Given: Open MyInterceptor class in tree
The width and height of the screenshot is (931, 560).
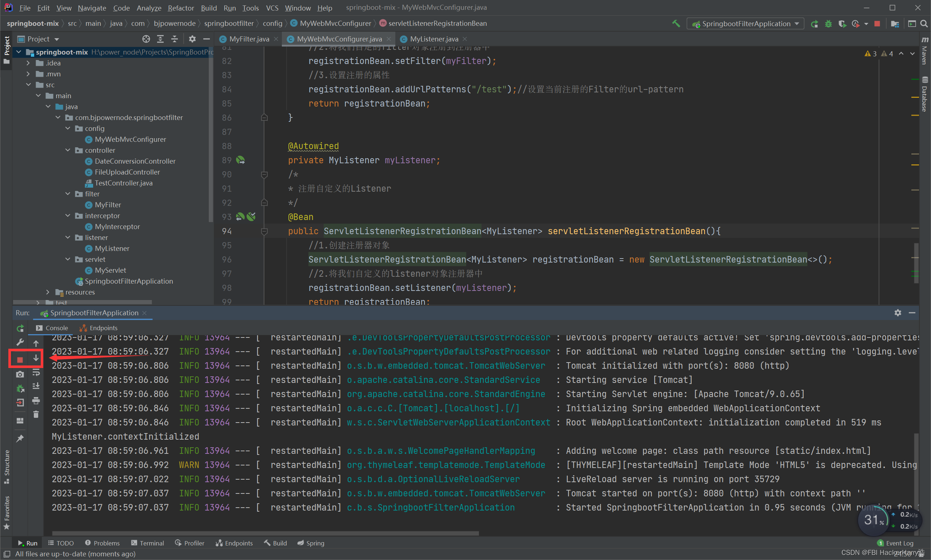Looking at the screenshot, I should pyautogui.click(x=117, y=227).
